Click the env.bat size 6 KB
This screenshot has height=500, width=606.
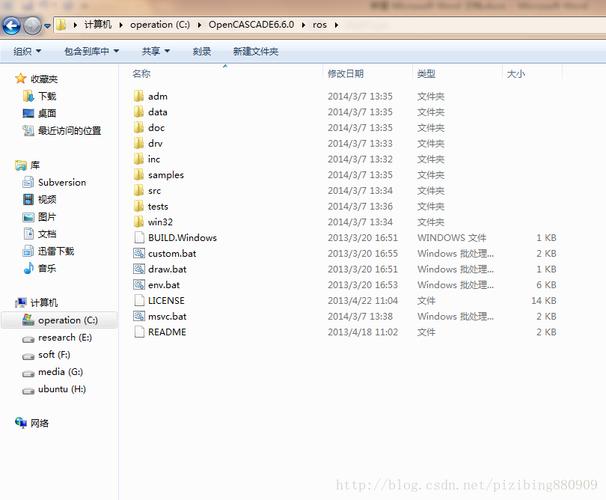546,285
